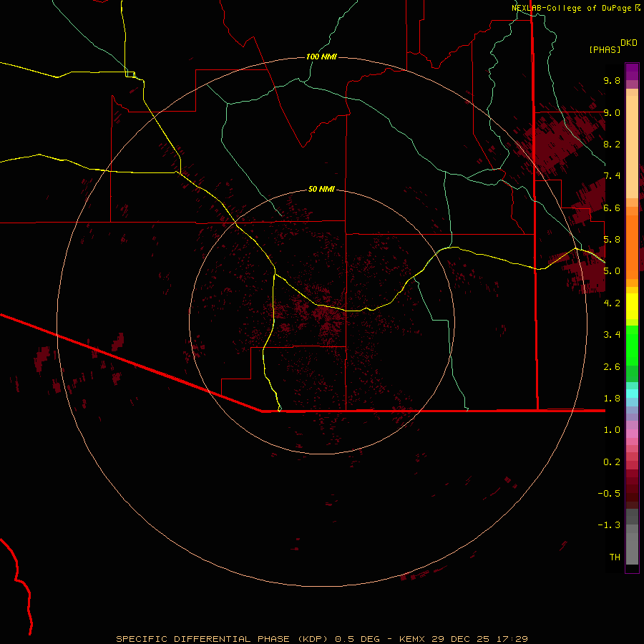Click the "5.0" scale value
Screen dimensions: 644x644
point(612,271)
